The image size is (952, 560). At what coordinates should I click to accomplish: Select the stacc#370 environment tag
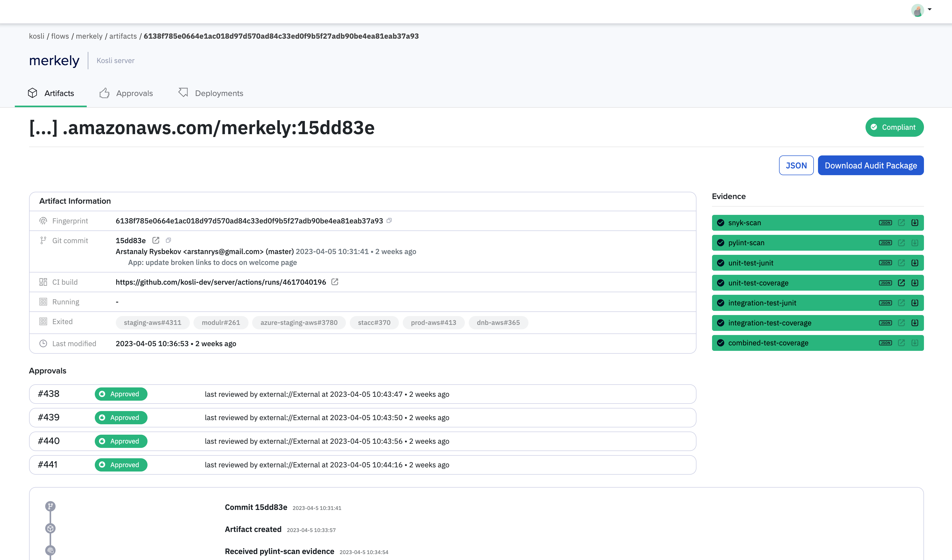coord(374,323)
